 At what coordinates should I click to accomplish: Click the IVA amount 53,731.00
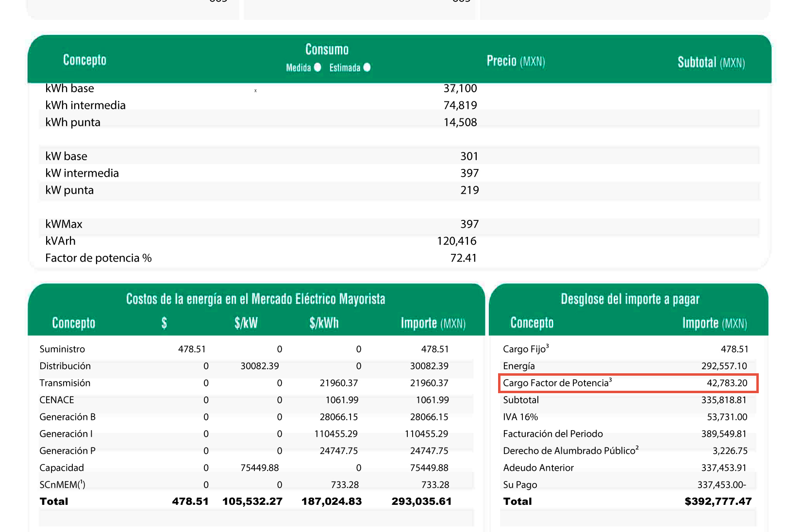click(x=727, y=417)
